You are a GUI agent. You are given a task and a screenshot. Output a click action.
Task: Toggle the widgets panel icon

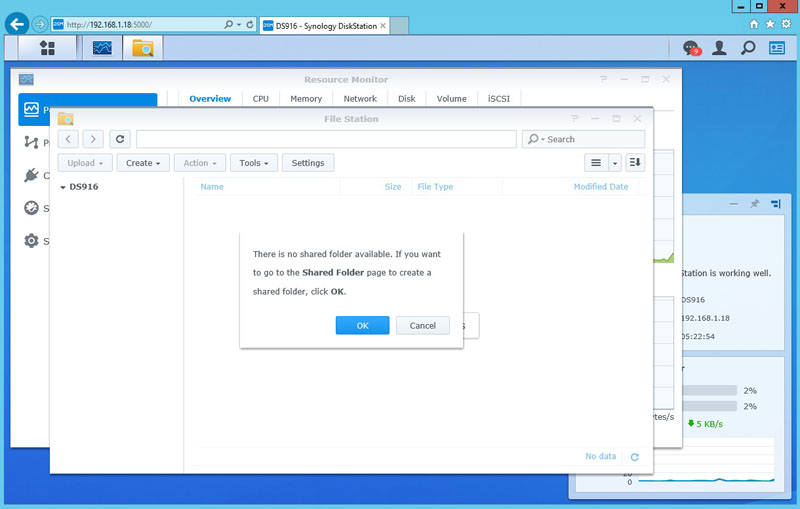click(777, 48)
